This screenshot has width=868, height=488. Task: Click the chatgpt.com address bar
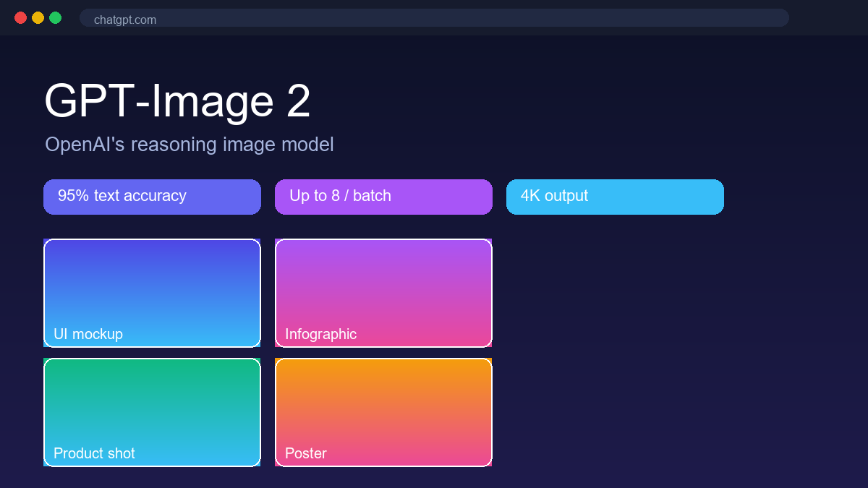click(434, 18)
